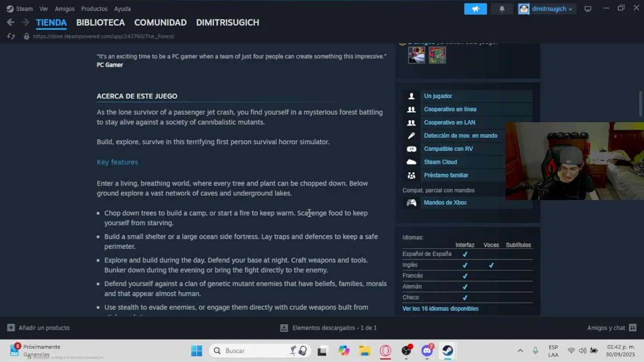This screenshot has width=644, height=362.
Task: Click the microphone tray icon
Action: click(535, 351)
